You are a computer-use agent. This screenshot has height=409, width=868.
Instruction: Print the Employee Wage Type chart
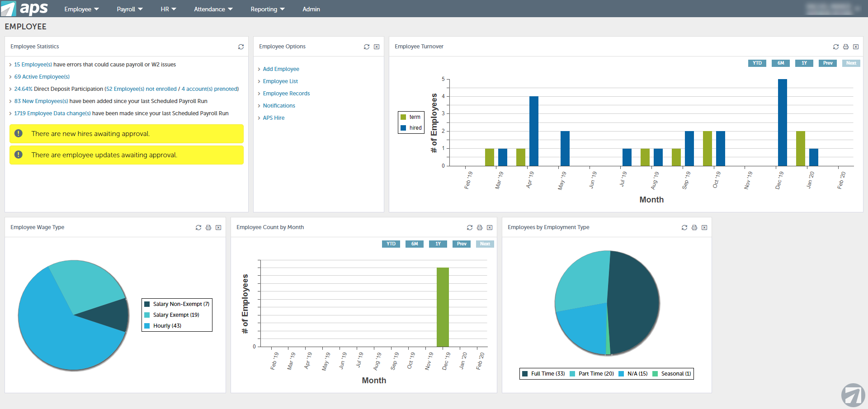tap(208, 228)
